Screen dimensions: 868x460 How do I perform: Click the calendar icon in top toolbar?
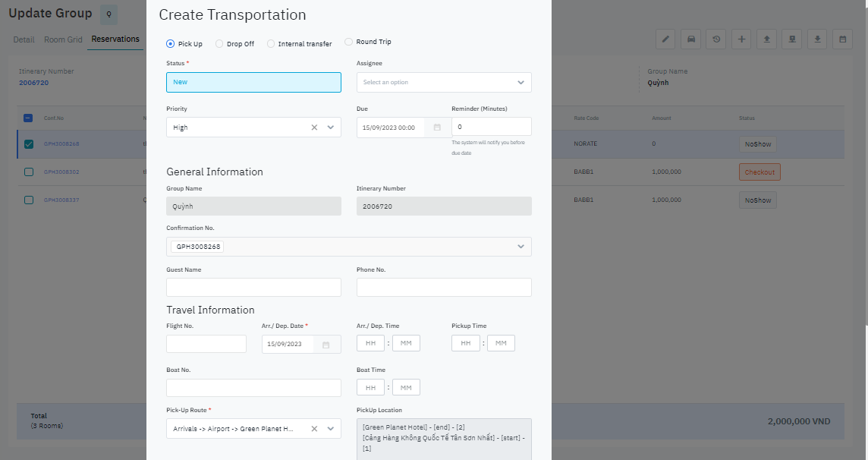pos(842,39)
